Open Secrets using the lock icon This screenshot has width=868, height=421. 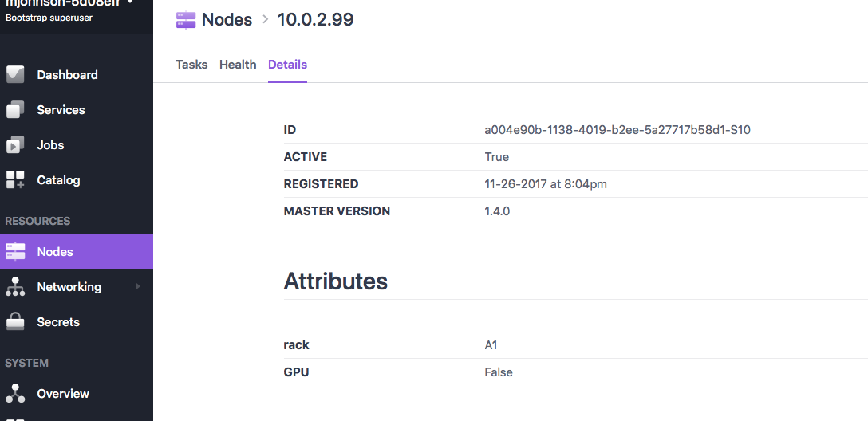[15, 322]
